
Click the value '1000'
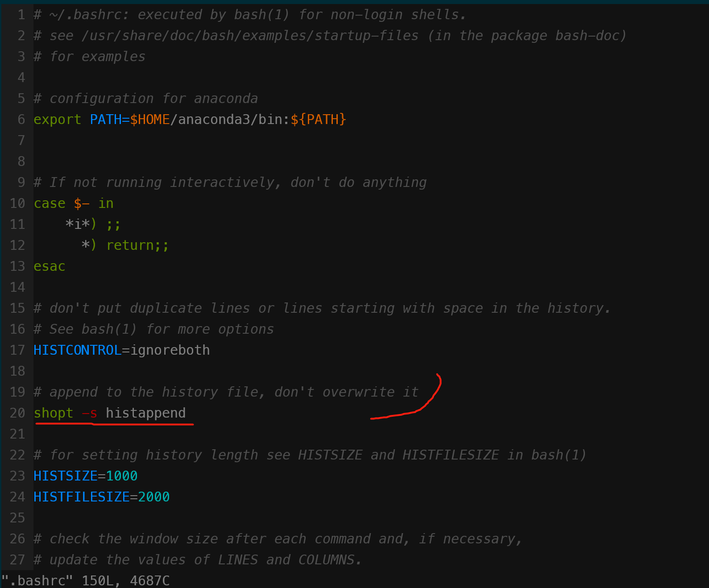tap(122, 476)
